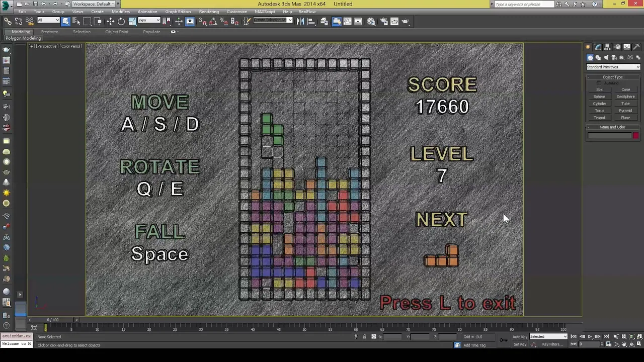The image size is (644, 362).
Task: Click the Bind to Space Warp tool
Action: (x=30, y=21)
